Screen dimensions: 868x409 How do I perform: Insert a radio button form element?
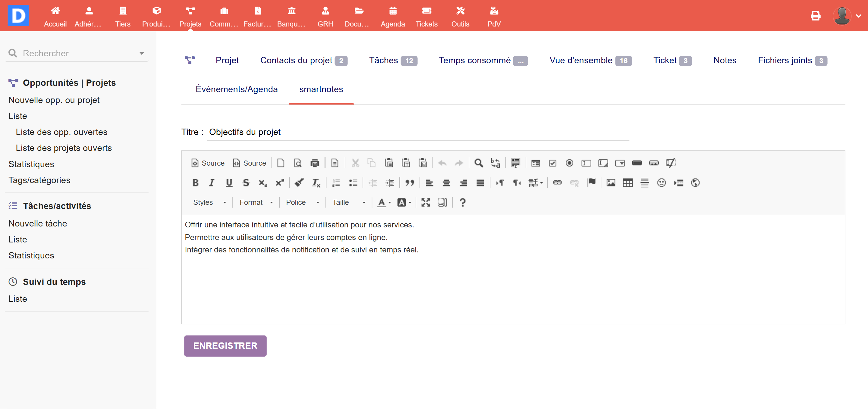(x=569, y=163)
